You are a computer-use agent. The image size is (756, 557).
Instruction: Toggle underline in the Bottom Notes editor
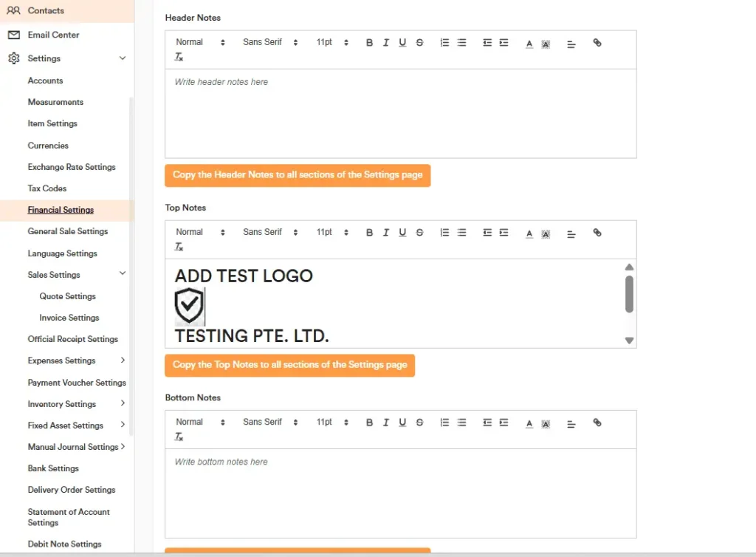402,422
